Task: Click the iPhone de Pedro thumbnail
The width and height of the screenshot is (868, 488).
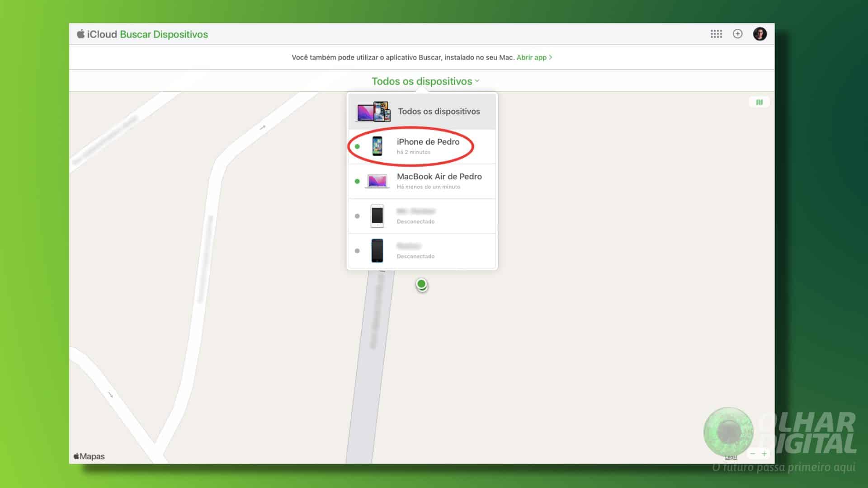Action: point(377,146)
